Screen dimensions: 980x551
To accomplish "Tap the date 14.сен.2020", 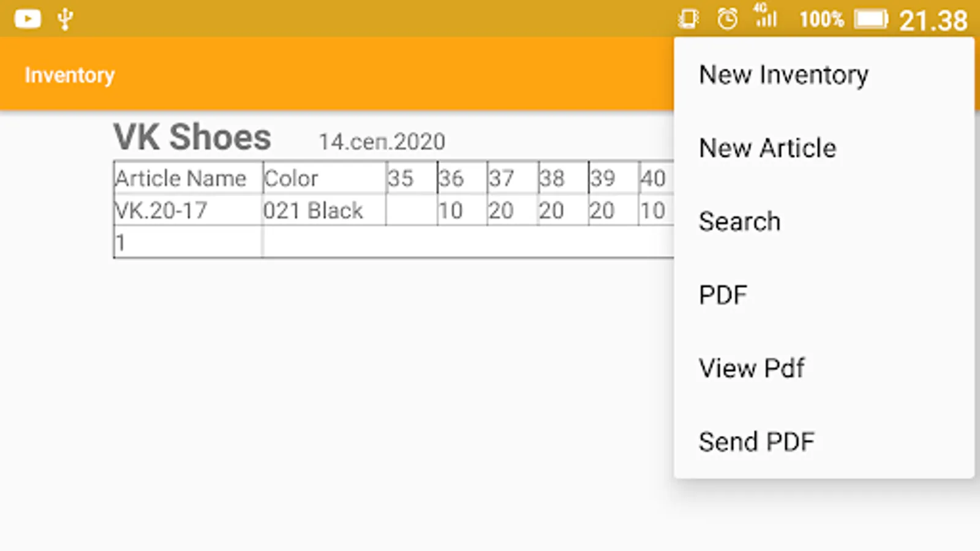I will coord(382,142).
